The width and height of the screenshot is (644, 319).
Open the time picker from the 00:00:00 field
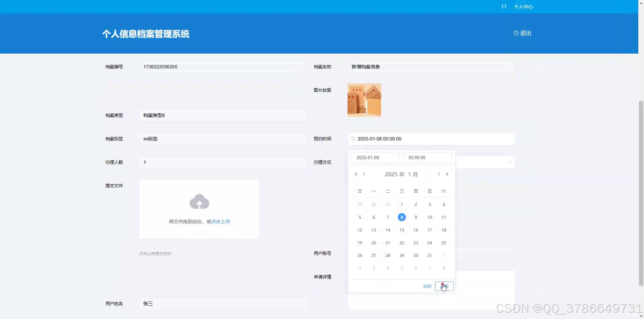pos(427,157)
